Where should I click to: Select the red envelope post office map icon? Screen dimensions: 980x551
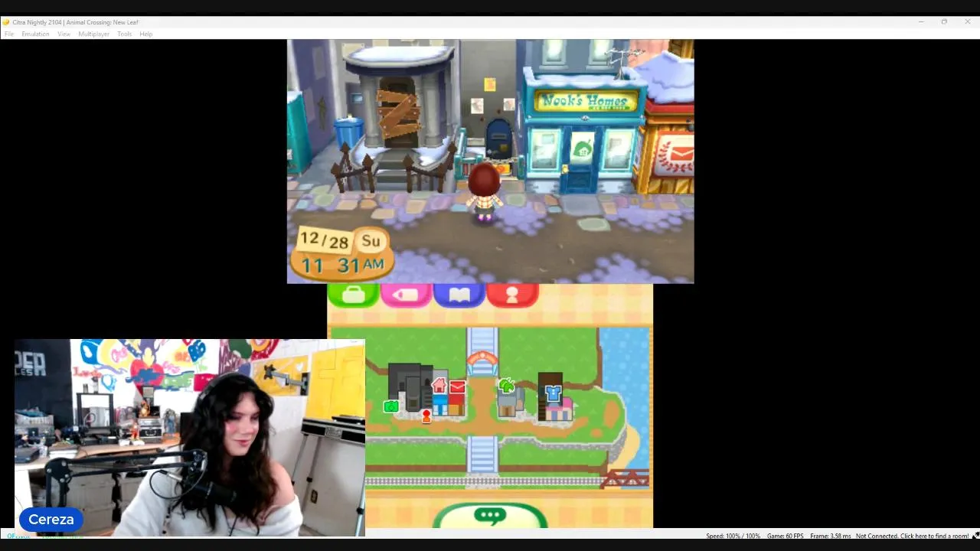[x=457, y=387]
